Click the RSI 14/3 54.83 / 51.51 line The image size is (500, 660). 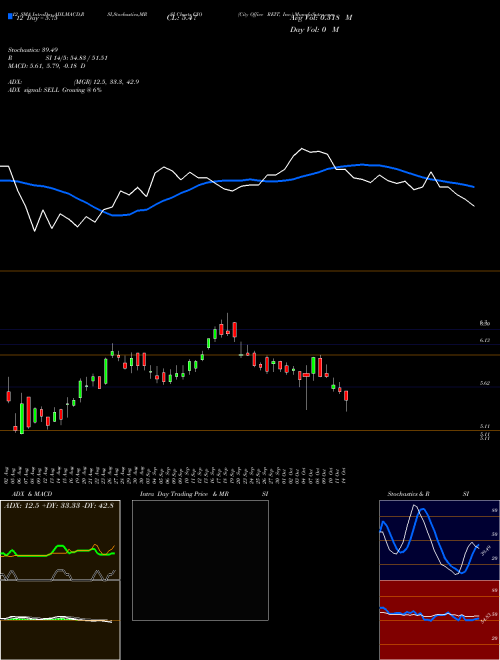click(58, 58)
